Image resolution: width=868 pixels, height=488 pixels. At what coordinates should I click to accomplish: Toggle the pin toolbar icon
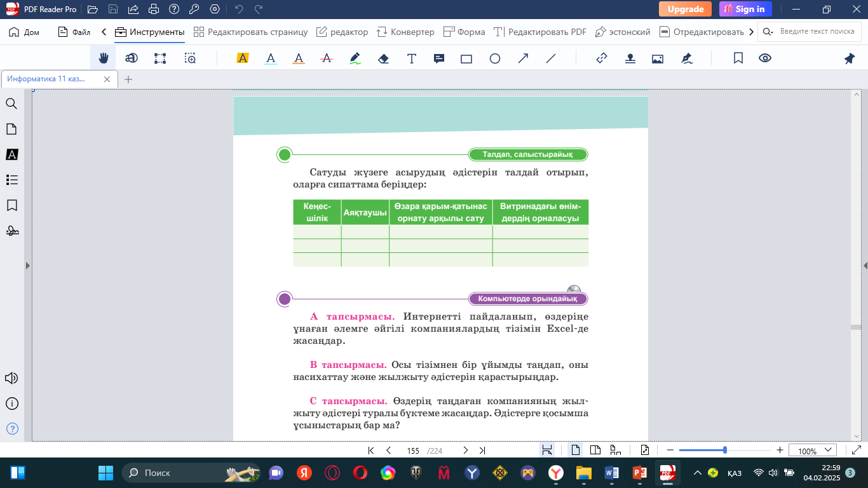pos(849,58)
